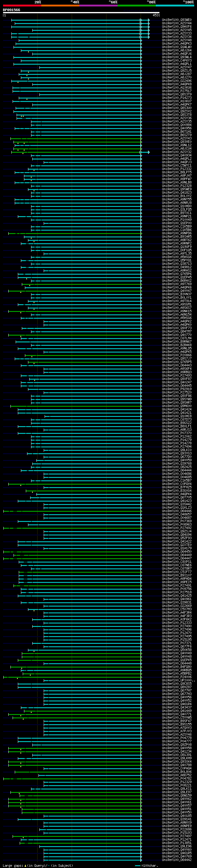
Task: Select hit UniRef100_P20866
Action: coord(176,355)
